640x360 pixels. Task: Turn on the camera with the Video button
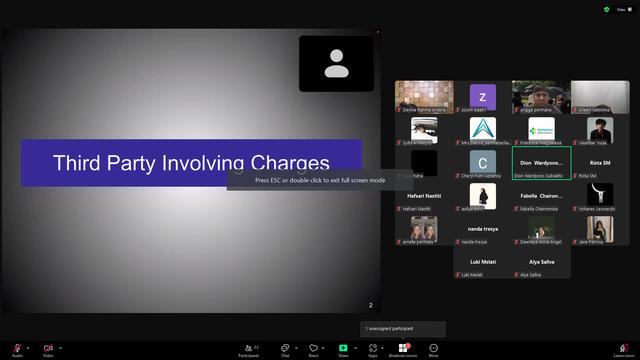click(x=48, y=350)
